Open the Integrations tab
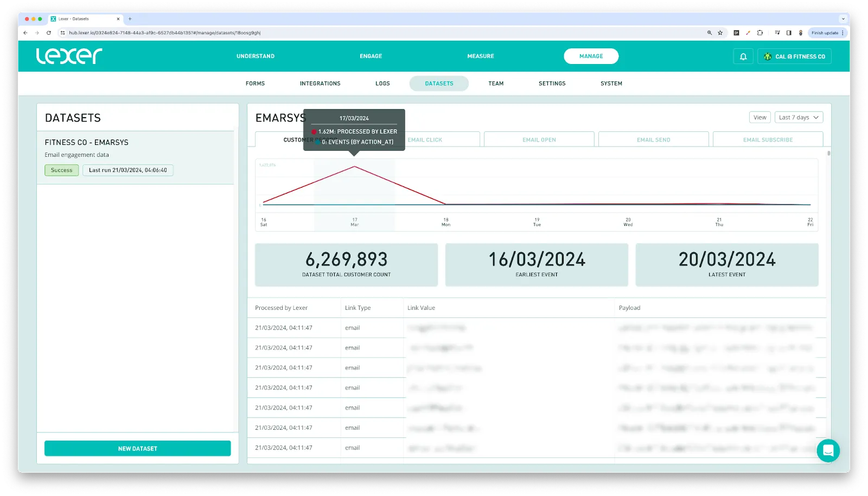 320,84
